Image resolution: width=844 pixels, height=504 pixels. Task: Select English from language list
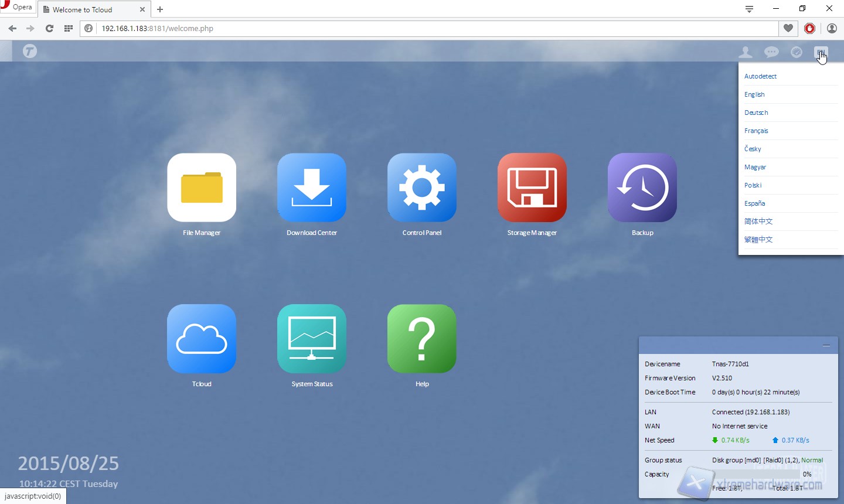[754, 94]
